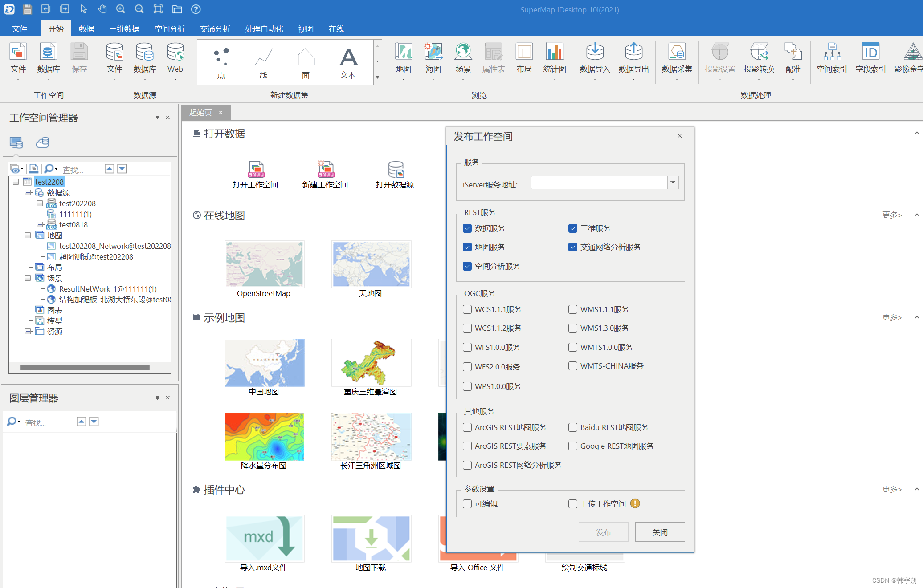Image resolution: width=923 pixels, height=588 pixels.
Task: Create a new text dataset
Action: coord(348,62)
